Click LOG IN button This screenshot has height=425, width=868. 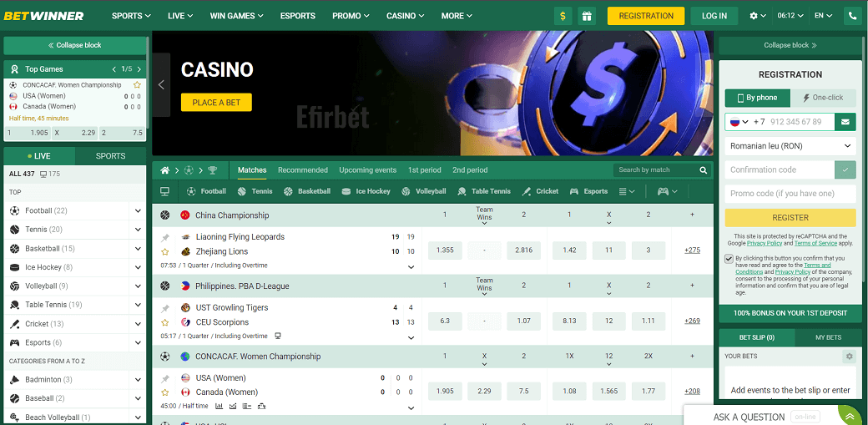tap(714, 16)
